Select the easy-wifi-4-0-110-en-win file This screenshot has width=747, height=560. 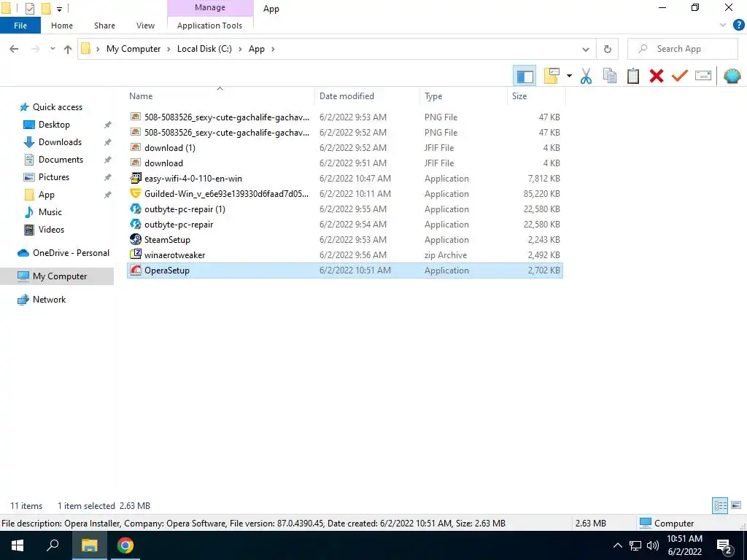(345, 179)
